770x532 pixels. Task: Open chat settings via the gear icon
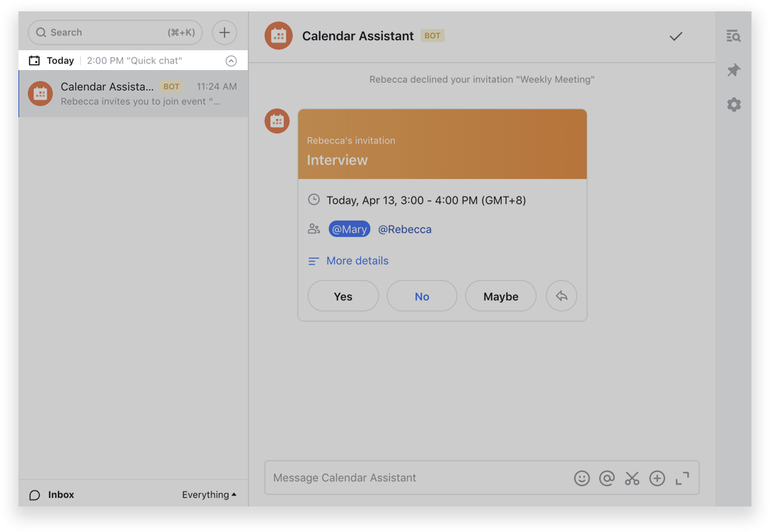tap(734, 104)
